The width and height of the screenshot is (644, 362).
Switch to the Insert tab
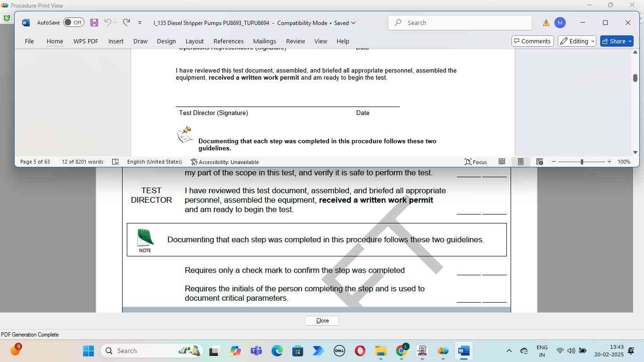tap(116, 41)
